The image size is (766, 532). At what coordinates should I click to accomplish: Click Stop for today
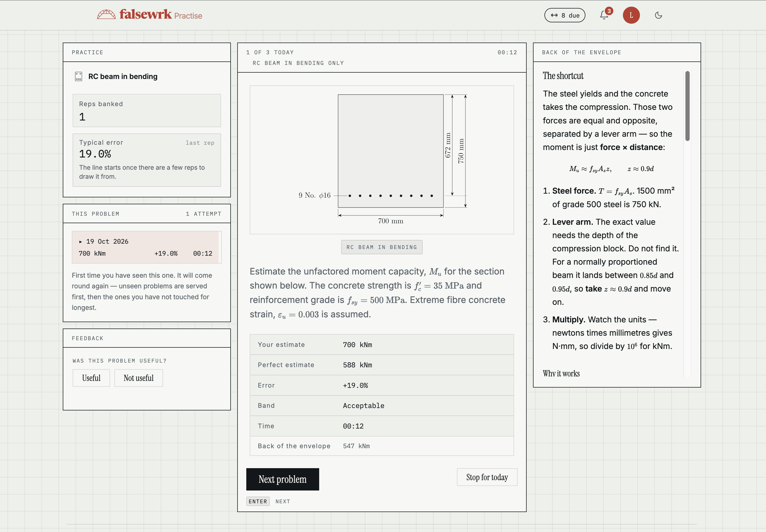(487, 477)
